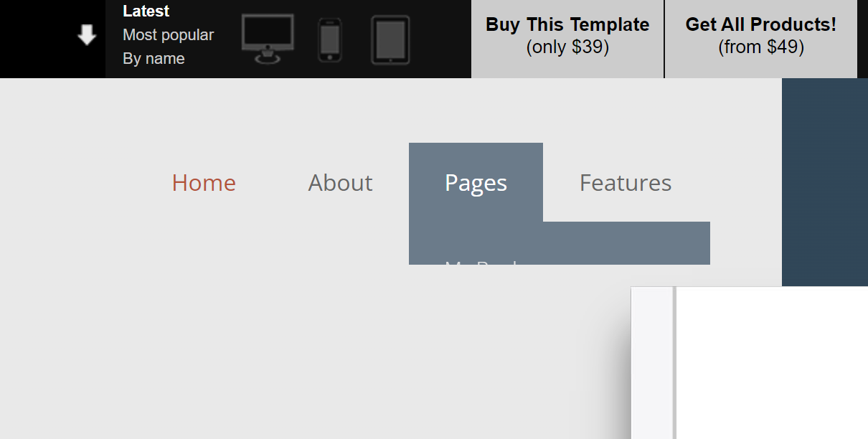Collapse the Pages dropdown menu
Viewport: 868px width, 439px height.
point(476,182)
